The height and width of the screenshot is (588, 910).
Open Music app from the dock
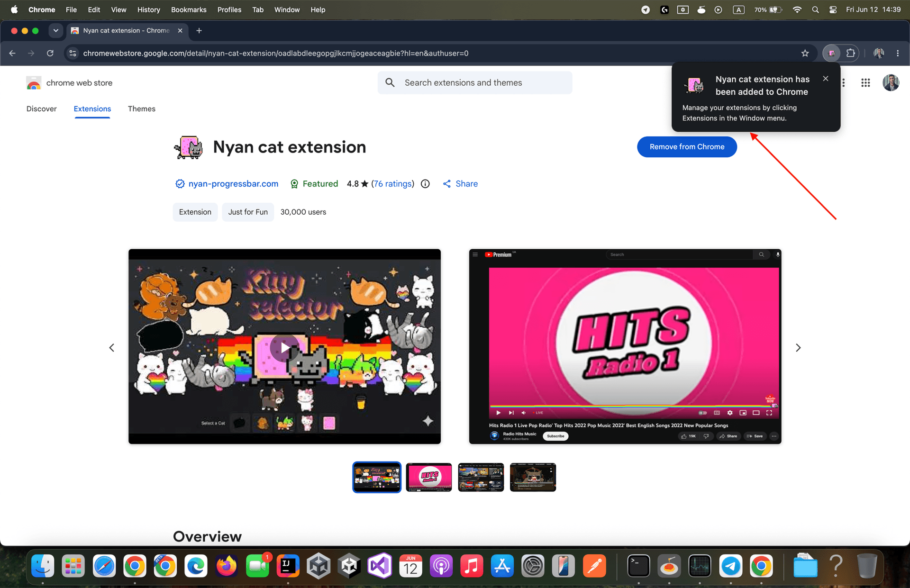(x=472, y=566)
